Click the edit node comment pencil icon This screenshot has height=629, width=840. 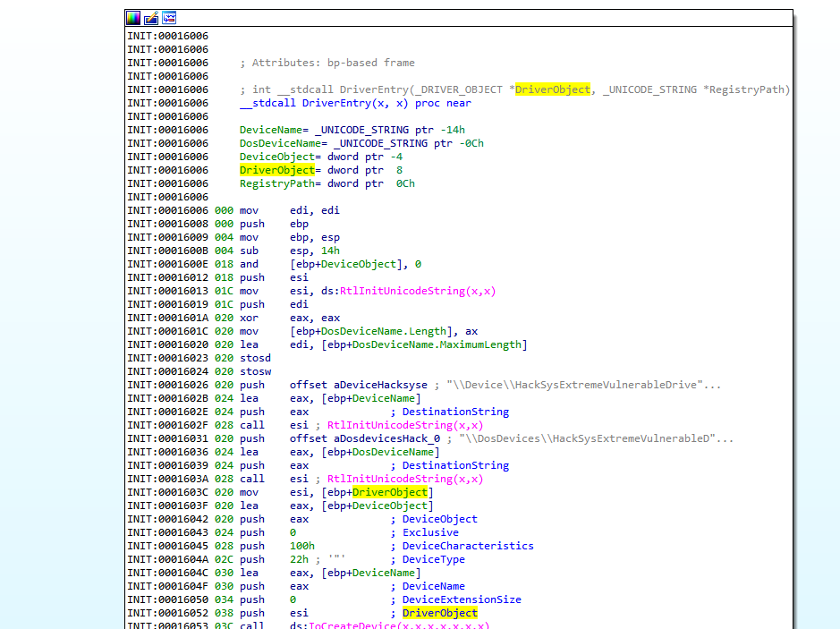point(151,18)
